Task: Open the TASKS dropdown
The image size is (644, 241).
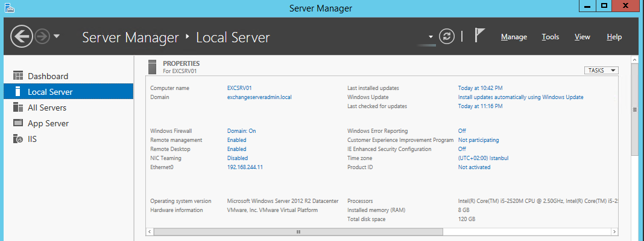Action: click(601, 70)
